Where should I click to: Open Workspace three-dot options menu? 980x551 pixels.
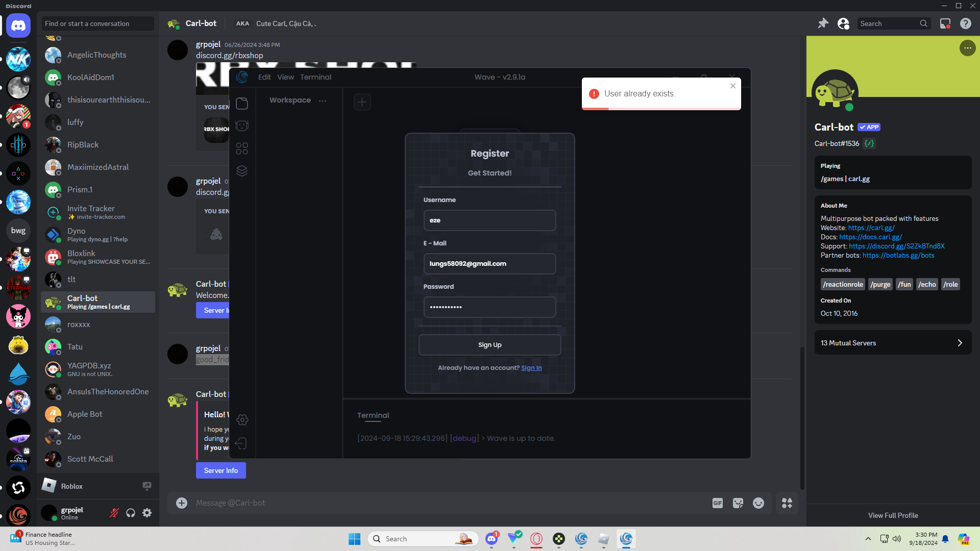[323, 101]
